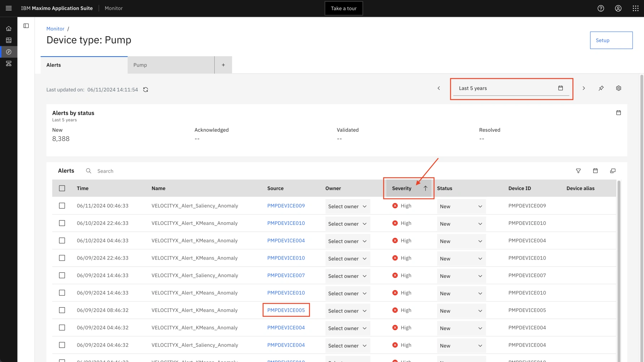Click the Status column header
The height and width of the screenshot is (362, 644).
pyautogui.click(x=445, y=188)
